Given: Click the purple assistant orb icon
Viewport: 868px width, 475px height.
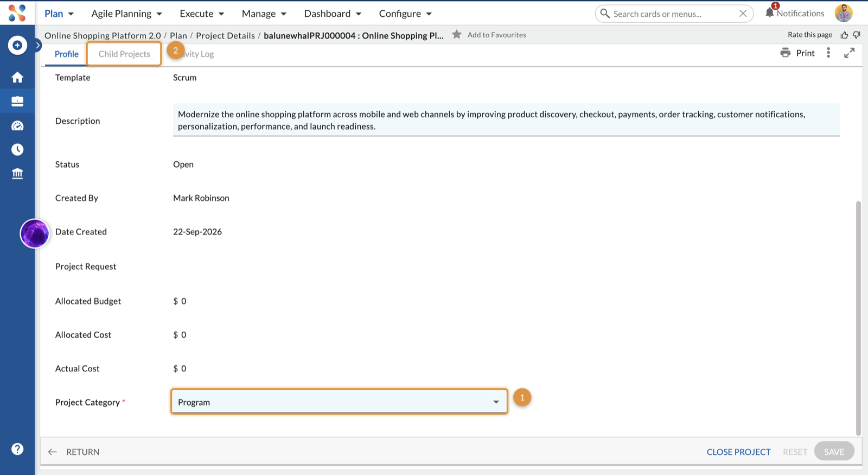Looking at the screenshot, I should coord(35,233).
